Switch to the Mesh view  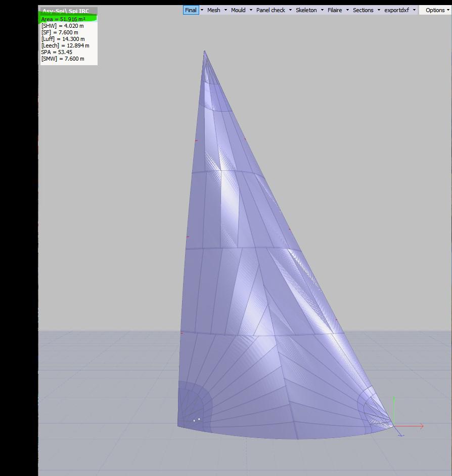(x=213, y=10)
